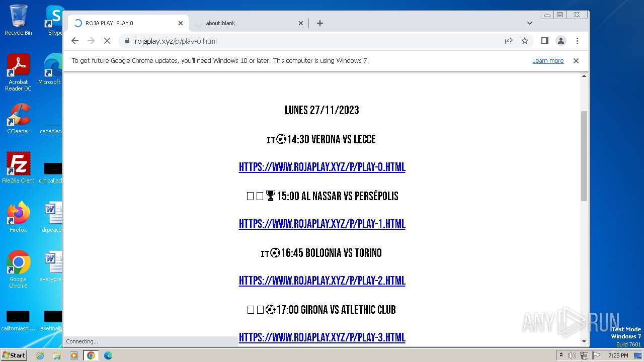
Task: Open the Windows Start menu
Action: [x=14, y=355]
